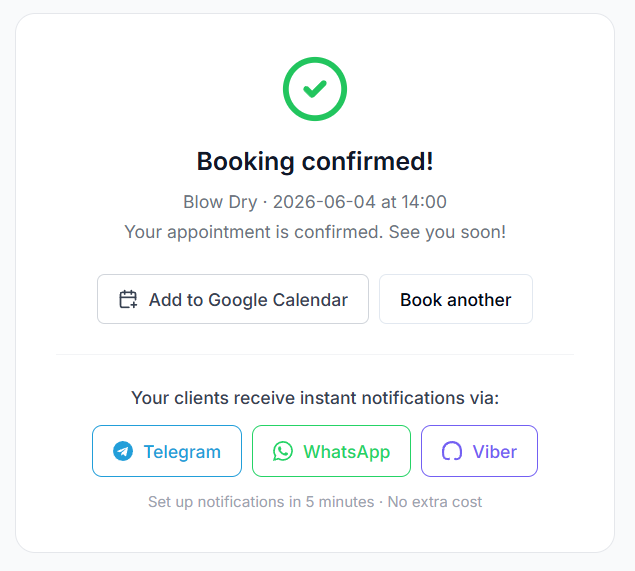Screen dimensions: 635x571
Task: Click the No extra cost text
Action: point(435,502)
